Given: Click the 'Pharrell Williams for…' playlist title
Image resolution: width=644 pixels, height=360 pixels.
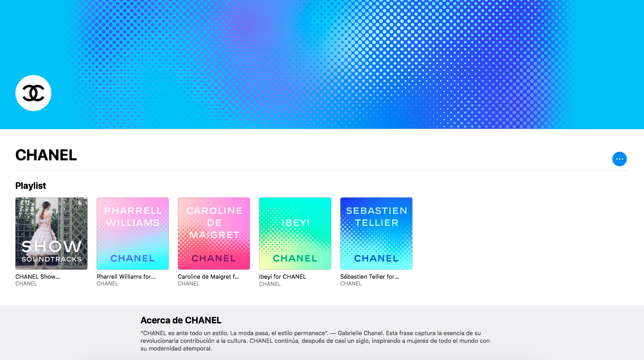Looking at the screenshot, I should [126, 276].
